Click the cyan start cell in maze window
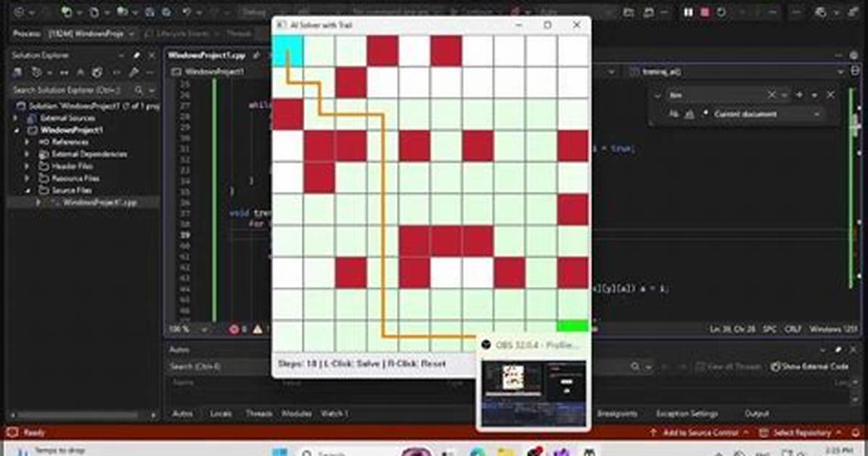The width and height of the screenshot is (868, 456). point(287,51)
